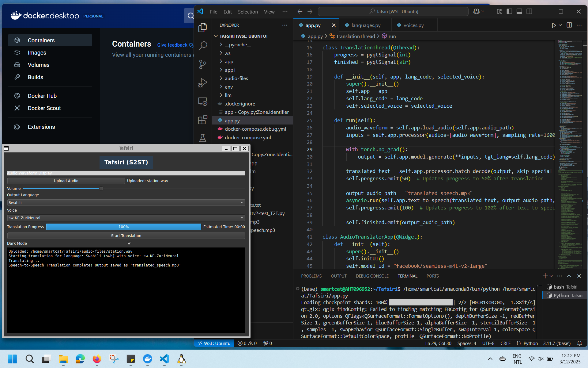Collapse TAFSIRI [WSL: UBUNTU] root folder

tap(243, 36)
